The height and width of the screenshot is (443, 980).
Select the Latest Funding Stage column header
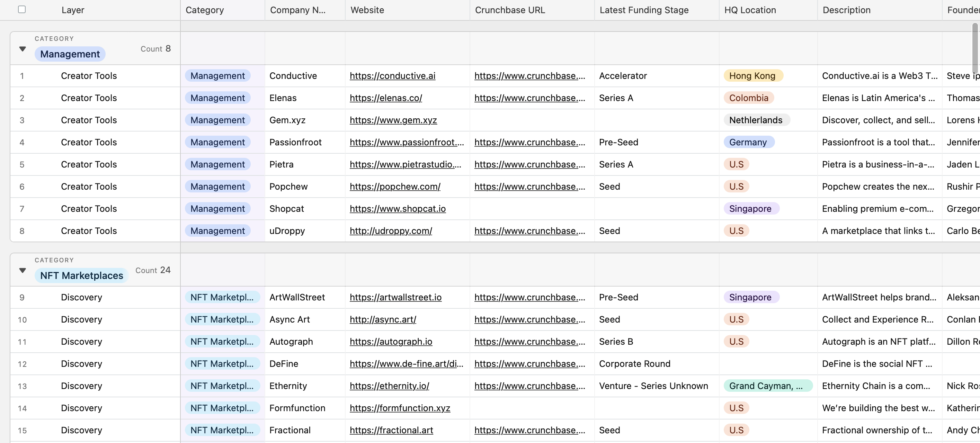click(644, 10)
